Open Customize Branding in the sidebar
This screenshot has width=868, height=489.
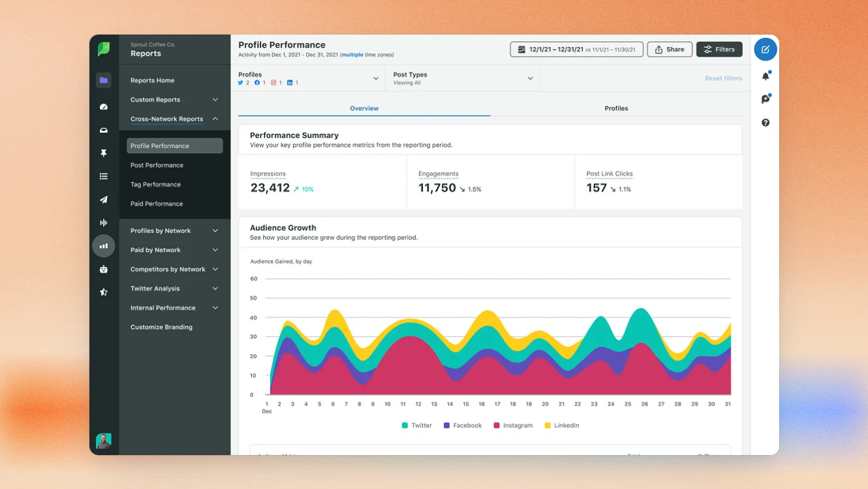161,327
